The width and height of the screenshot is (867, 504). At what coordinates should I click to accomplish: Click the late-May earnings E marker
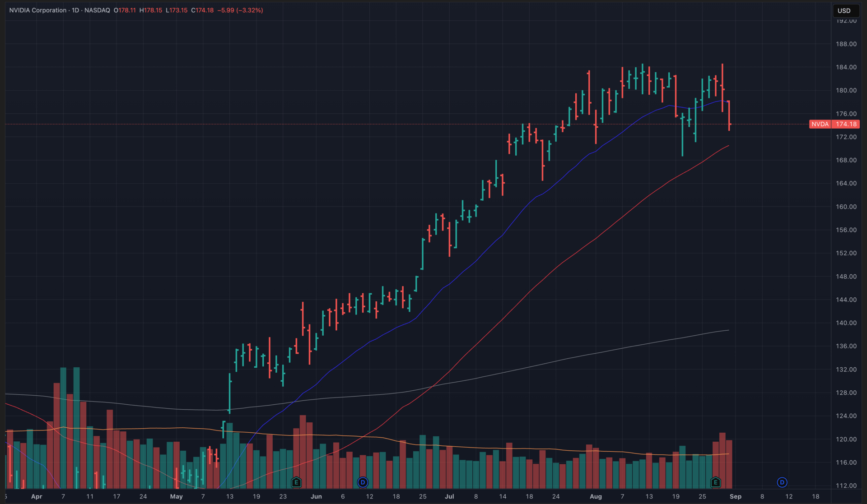(296, 482)
